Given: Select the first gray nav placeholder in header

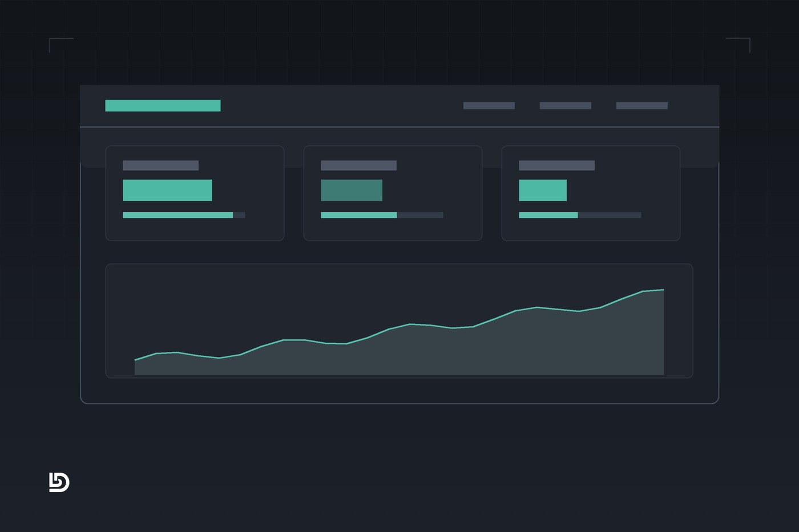Looking at the screenshot, I should point(489,105).
